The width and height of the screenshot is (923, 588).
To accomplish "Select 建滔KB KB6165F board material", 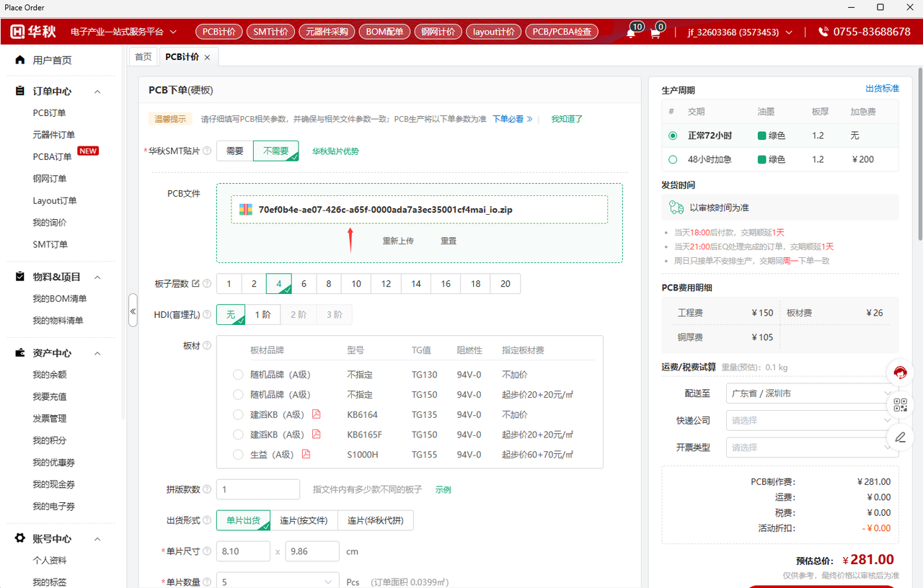I will click(x=238, y=435).
